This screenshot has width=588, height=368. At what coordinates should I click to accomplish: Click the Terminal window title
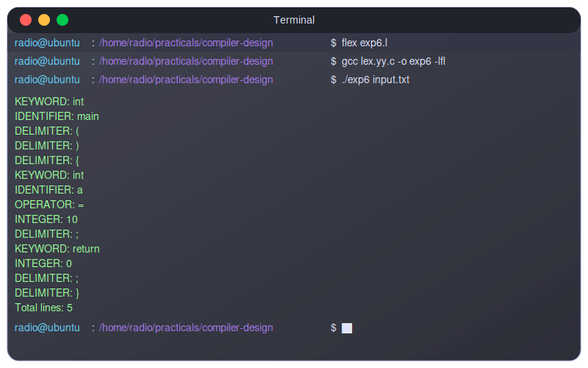(294, 20)
